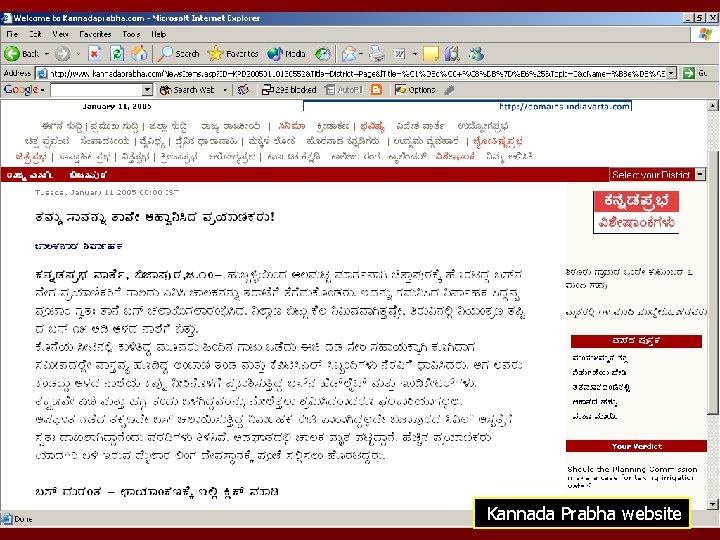Click the Edit with Word icon

[x=400, y=54]
